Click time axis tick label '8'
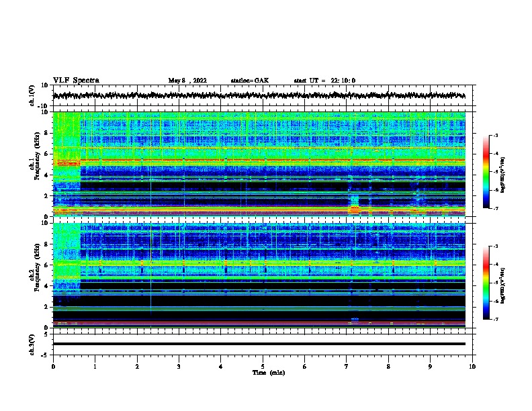 click(x=388, y=367)
